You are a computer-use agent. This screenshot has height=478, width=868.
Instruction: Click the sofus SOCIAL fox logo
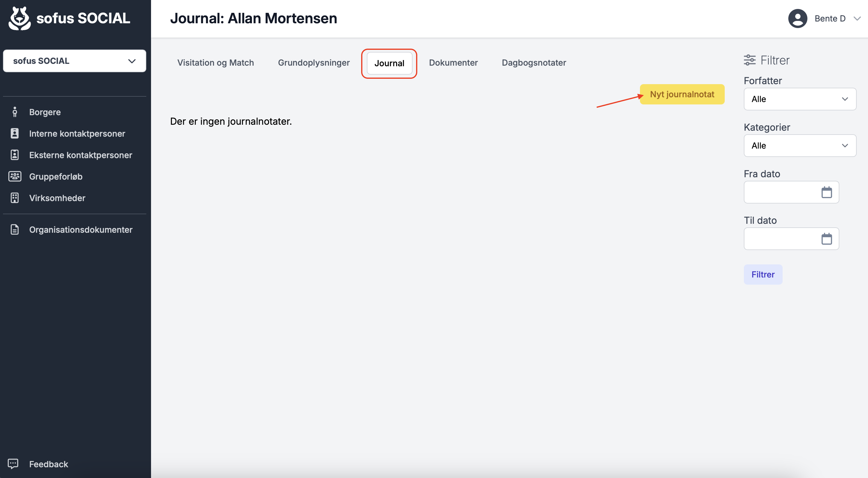(x=19, y=18)
